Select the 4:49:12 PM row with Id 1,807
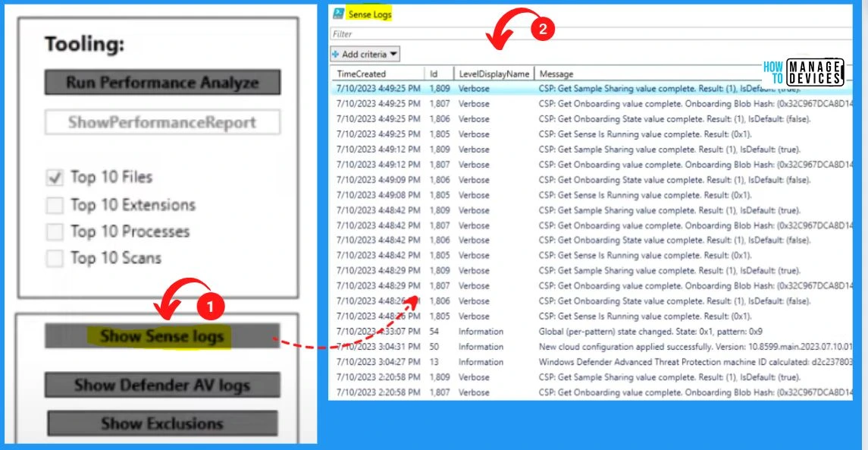 [x=592, y=165]
